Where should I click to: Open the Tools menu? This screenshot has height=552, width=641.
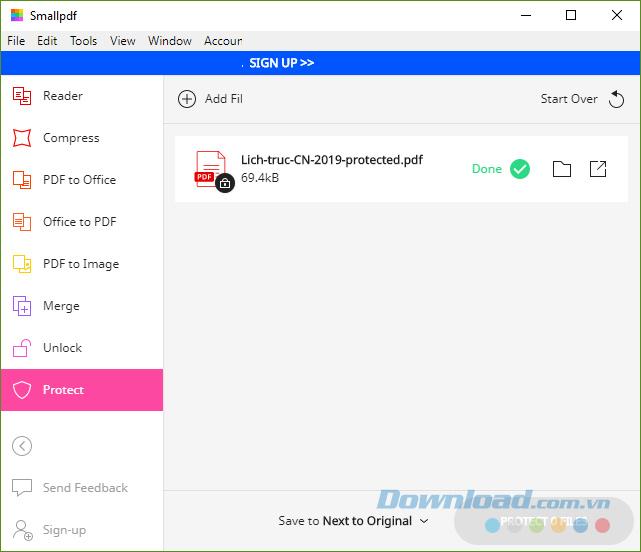[x=83, y=41]
